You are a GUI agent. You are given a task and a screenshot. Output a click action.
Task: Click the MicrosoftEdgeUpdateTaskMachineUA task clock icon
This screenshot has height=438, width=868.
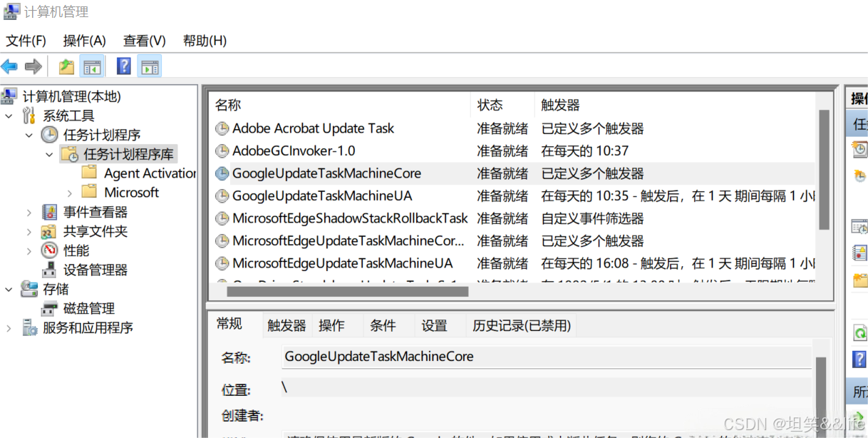click(222, 263)
